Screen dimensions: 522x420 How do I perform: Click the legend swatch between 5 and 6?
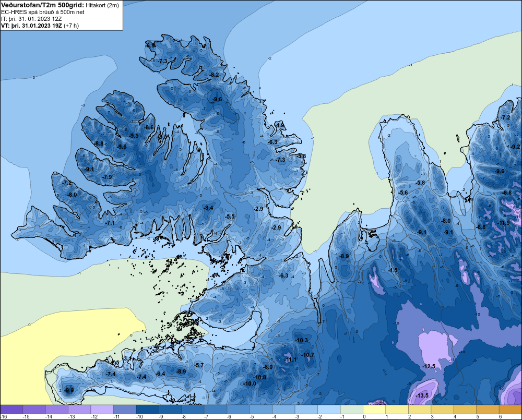pyautogui.click(x=488, y=410)
